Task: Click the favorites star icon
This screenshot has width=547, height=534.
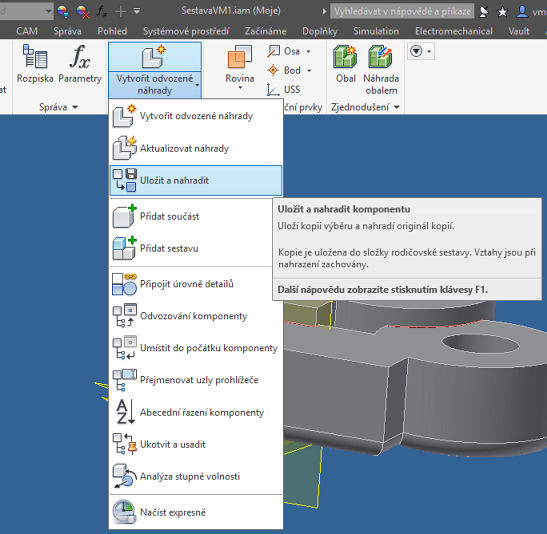Action: click(502, 12)
